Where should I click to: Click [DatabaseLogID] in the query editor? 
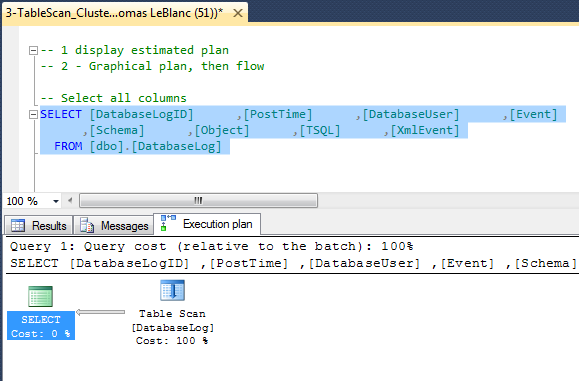click(x=142, y=114)
